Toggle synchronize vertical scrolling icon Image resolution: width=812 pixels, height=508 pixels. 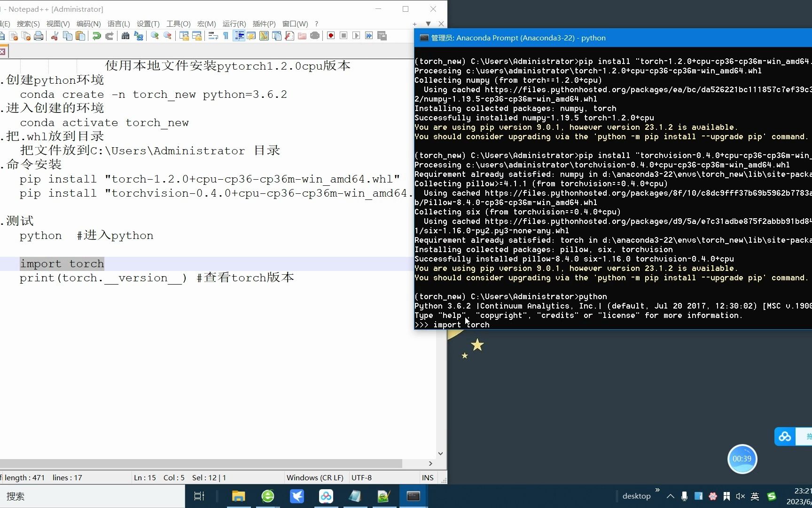tap(184, 36)
